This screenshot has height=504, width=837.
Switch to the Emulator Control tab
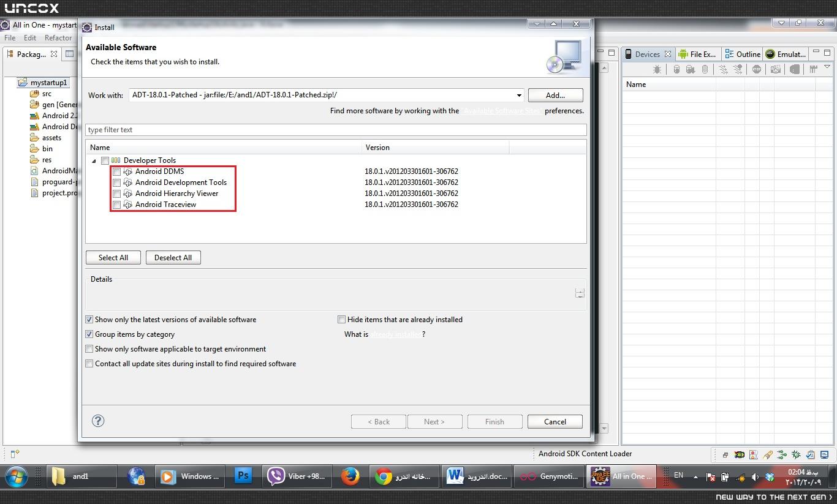[x=786, y=54]
